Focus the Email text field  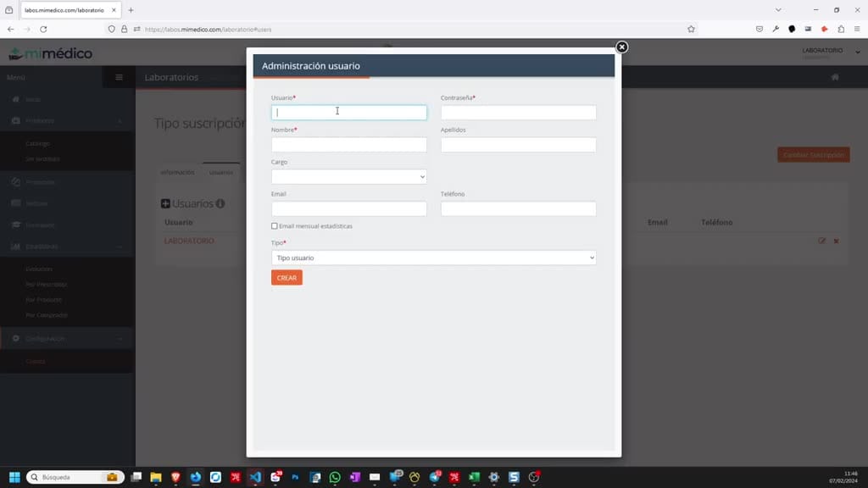pyautogui.click(x=348, y=208)
